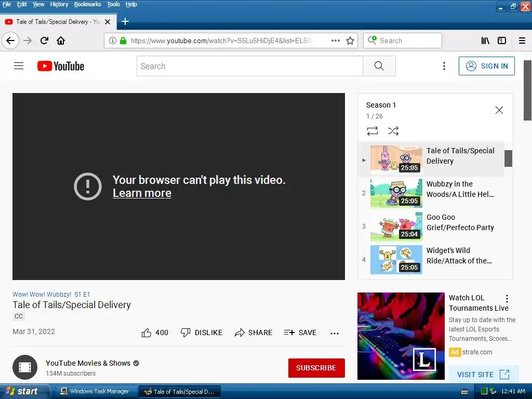
Task: Open the Firefox Library icon
Action: tap(485, 41)
